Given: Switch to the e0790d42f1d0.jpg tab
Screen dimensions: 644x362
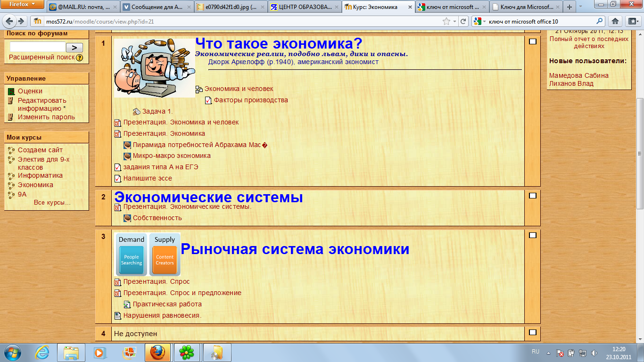Looking at the screenshot, I should click(231, 7).
